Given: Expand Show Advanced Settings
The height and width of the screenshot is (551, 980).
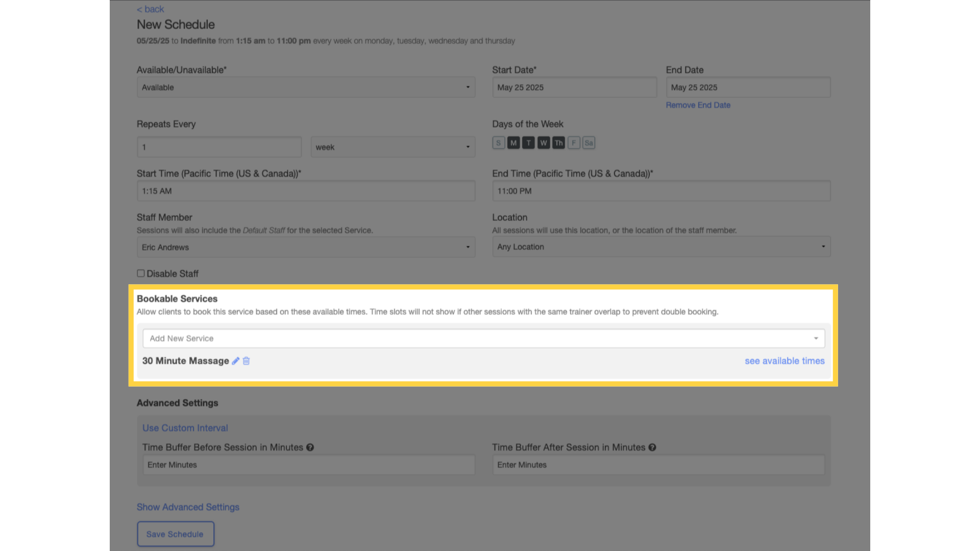Looking at the screenshot, I should tap(188, 507).
